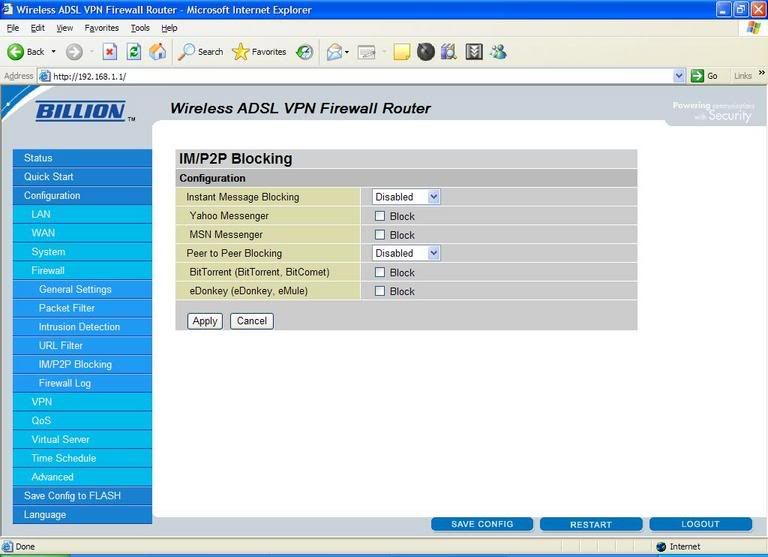Expand the Peer to Peer Blocking dropdown
The image size is (768, 557).
coord(406,253)
